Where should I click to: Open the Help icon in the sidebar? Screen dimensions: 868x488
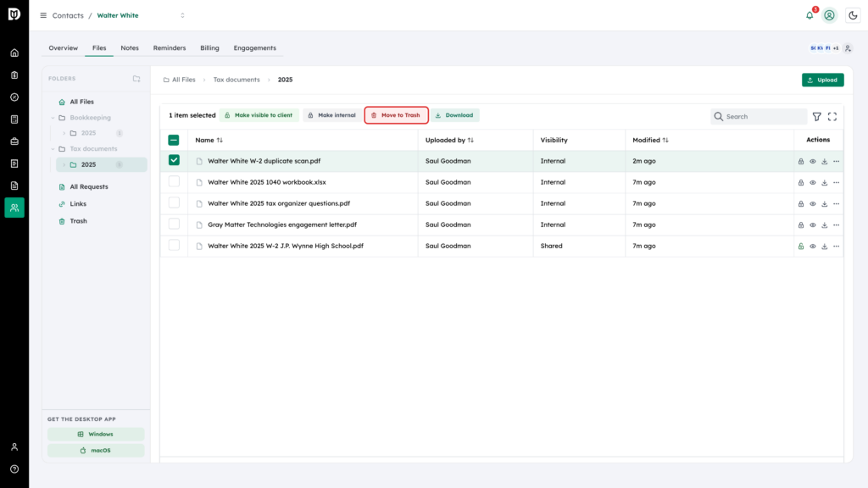pos(14,469)
